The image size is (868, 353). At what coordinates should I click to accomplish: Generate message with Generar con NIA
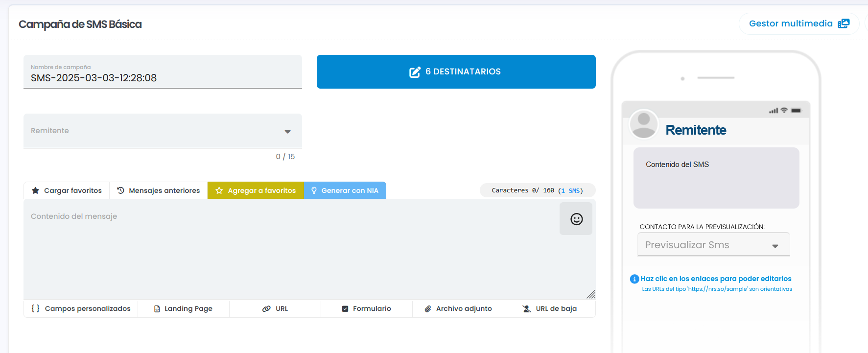pos(345,190)
